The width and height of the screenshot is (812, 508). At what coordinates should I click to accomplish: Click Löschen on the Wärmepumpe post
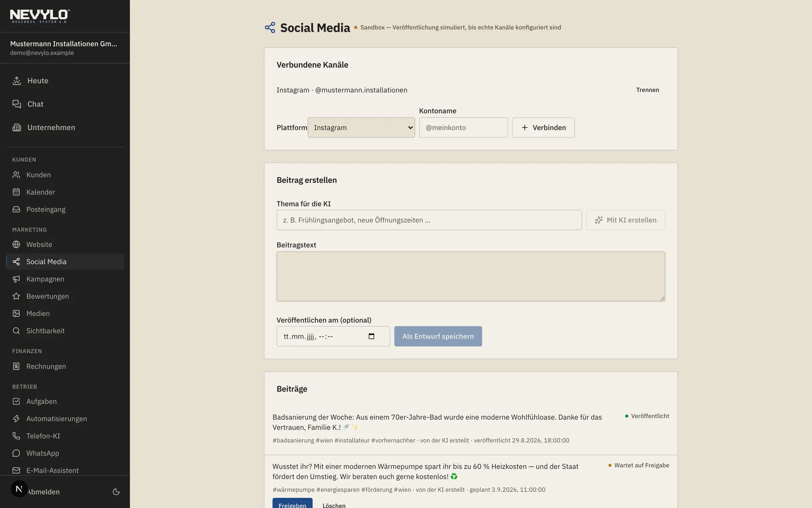point(334,505)
